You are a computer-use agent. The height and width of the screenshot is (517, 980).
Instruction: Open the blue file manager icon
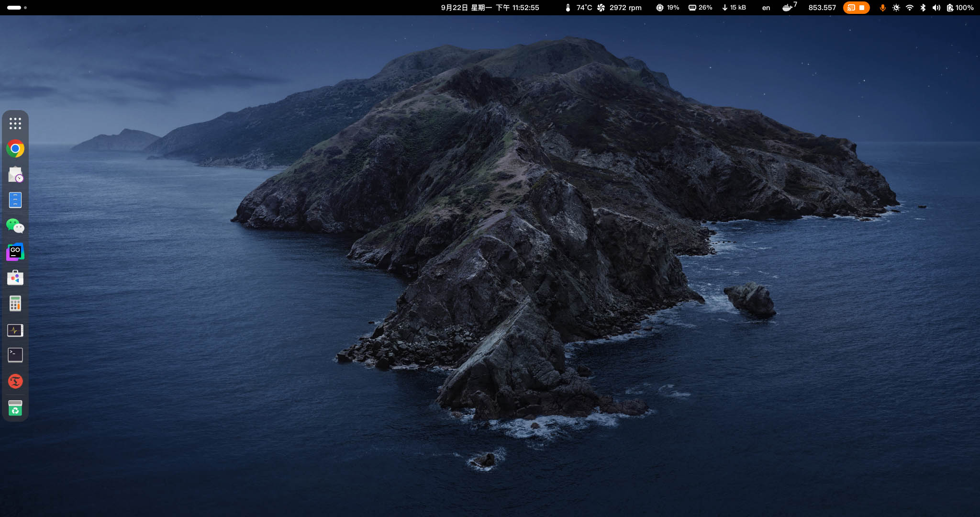pyautogui.click(x=15, y=200)
